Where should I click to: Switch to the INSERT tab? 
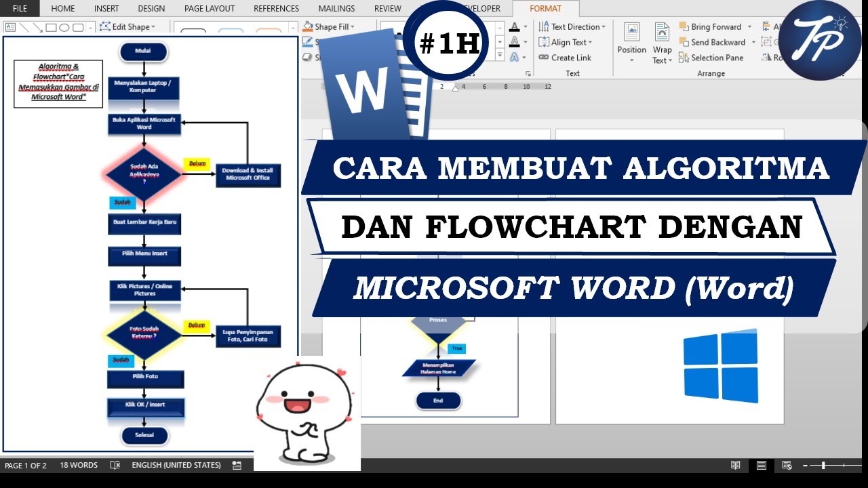[106, 8]
